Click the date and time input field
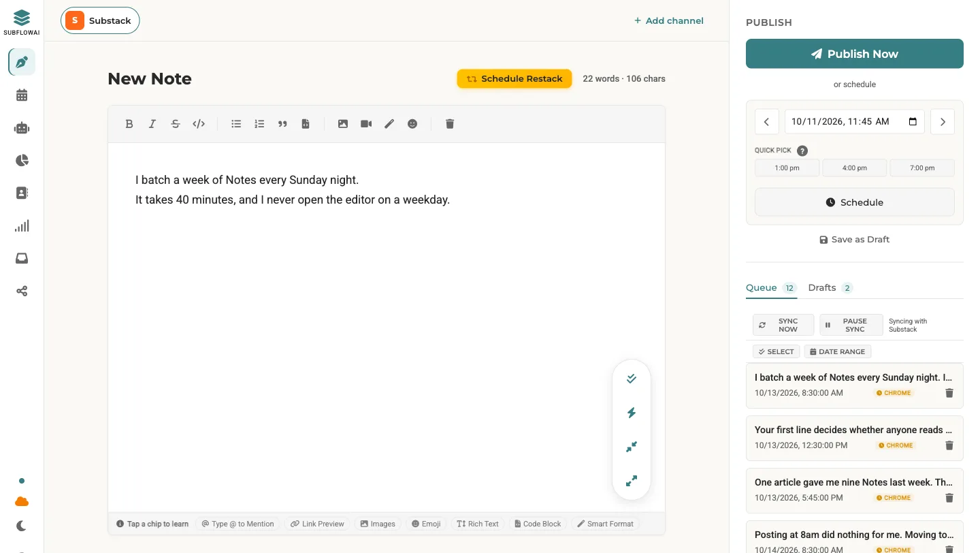This screenshot has height=553, width=980. [855, 122]
